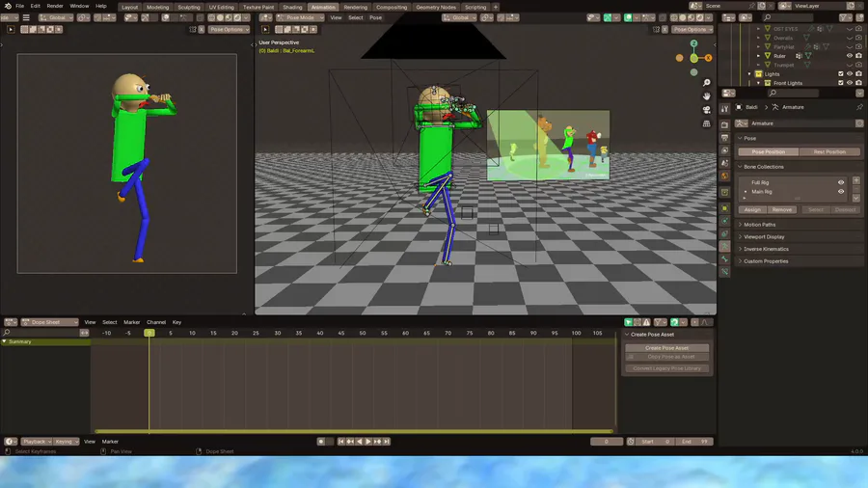Toggle Front Lights render camera icon

point(858,83)
